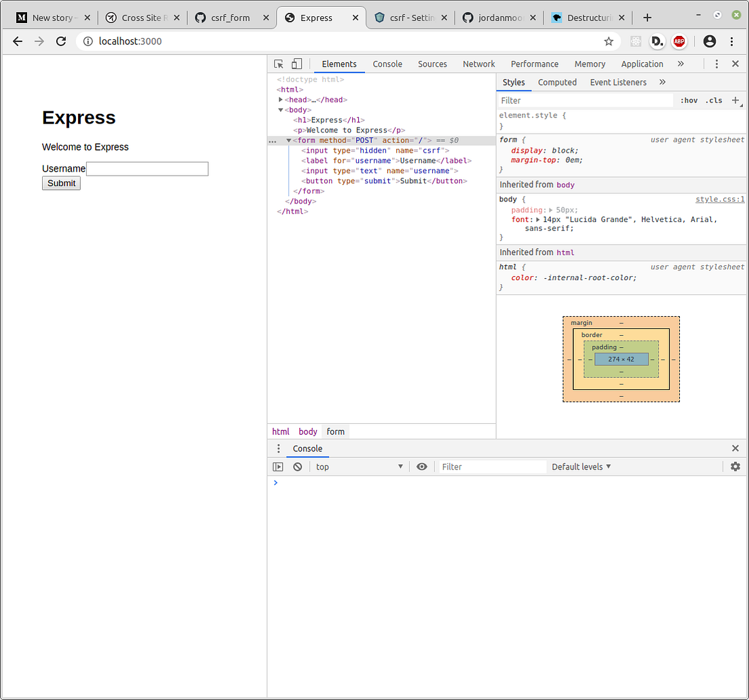Select the label for username node
Screen dimensions: 749x700
pyautogui.click(x=386, y=161)
